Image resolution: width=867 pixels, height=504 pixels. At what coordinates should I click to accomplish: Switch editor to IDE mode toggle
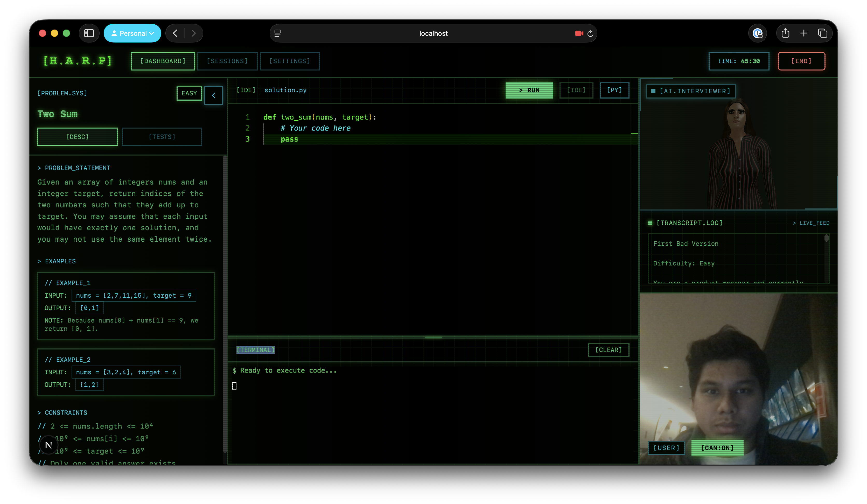point(576,90)
